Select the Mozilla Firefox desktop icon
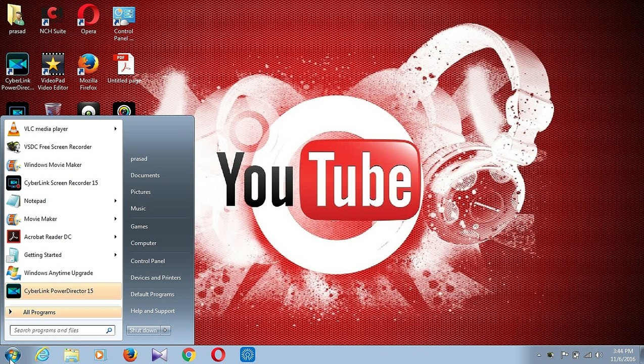The width and height of the screenshot is (644, 364). [x=88, y=72]
